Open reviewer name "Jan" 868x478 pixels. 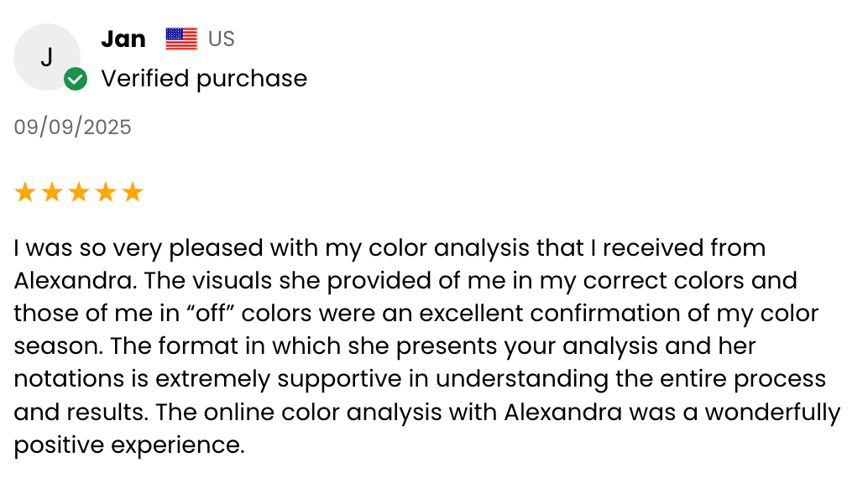coord(123,39)
